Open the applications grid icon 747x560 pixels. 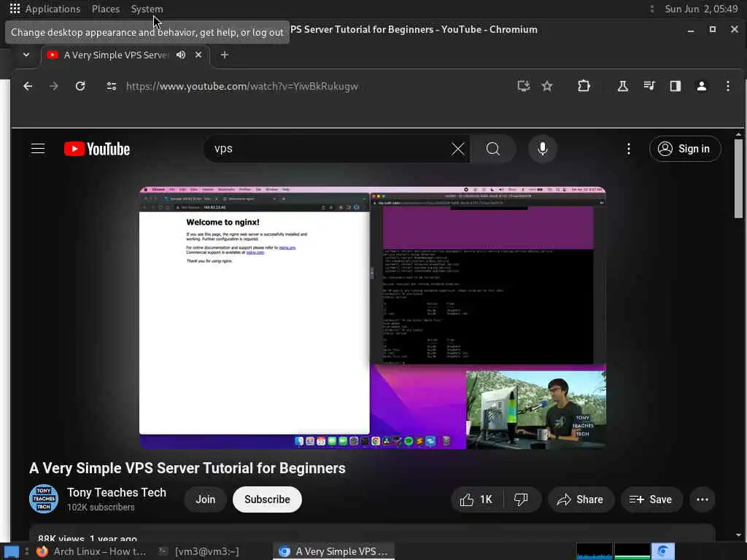tap(15, 9)
